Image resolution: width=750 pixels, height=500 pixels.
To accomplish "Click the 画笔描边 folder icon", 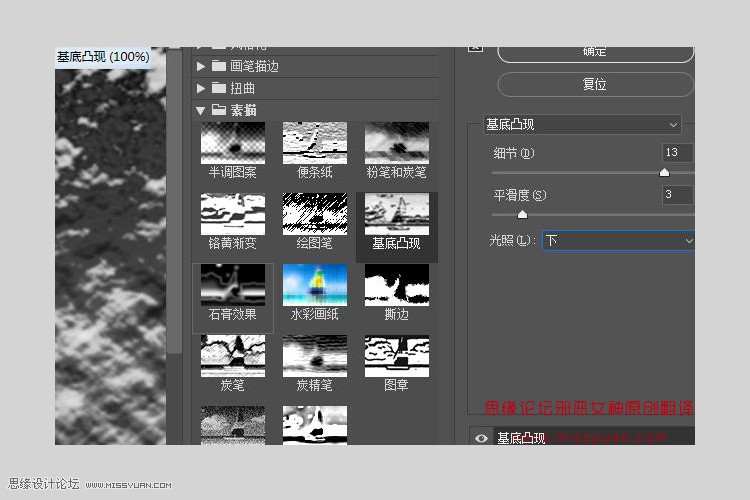I will (x=219, y=66).
